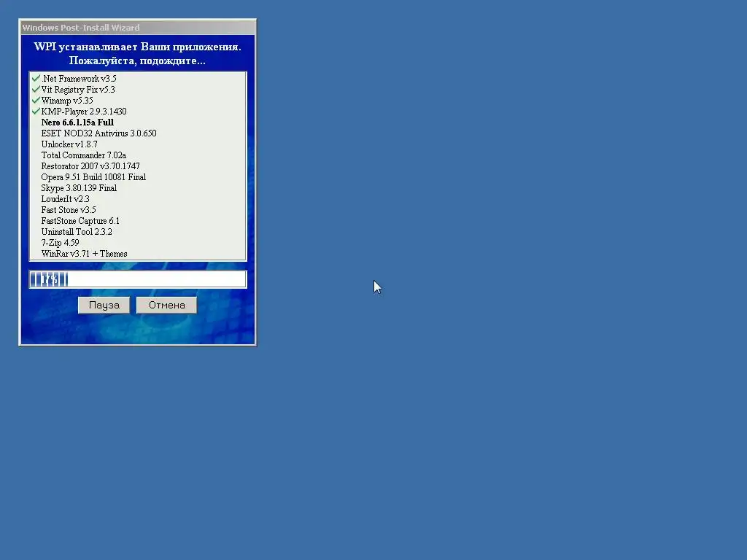Viewport: 747px width, 560px height.
Task: Click the Пауза button
Action: point(104,306)
